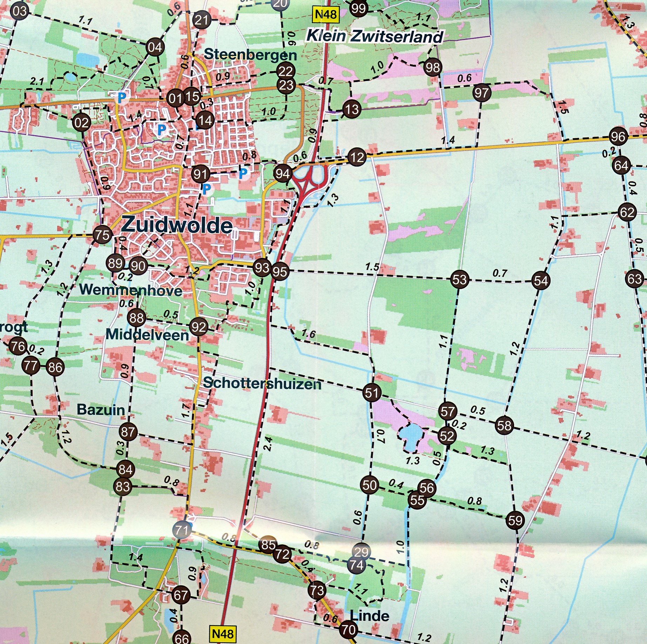
Task: Select the parking symbol left of node 01
Action: (121, 97)
